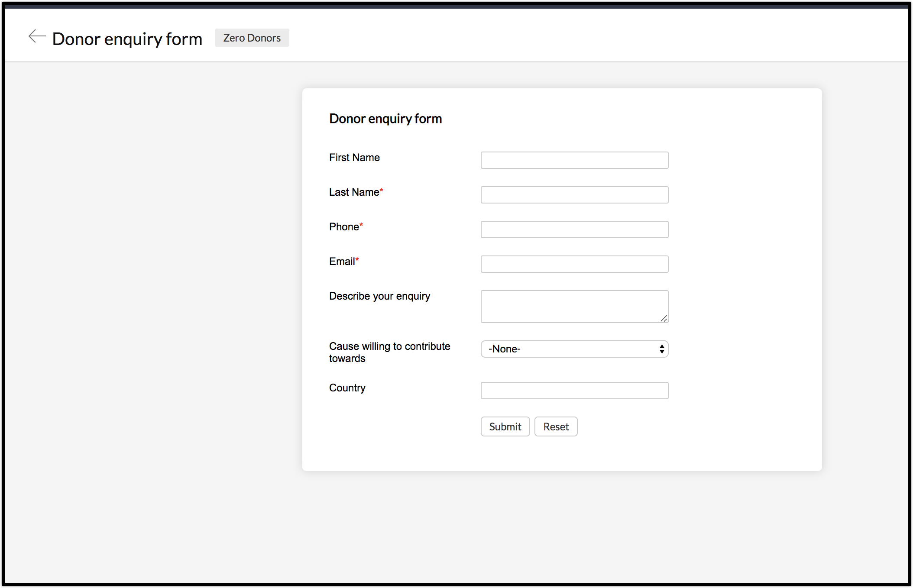The width and height of the screenshot is (913, 588).
Task: Click the First Name label
Action: (x=354, y=158)
